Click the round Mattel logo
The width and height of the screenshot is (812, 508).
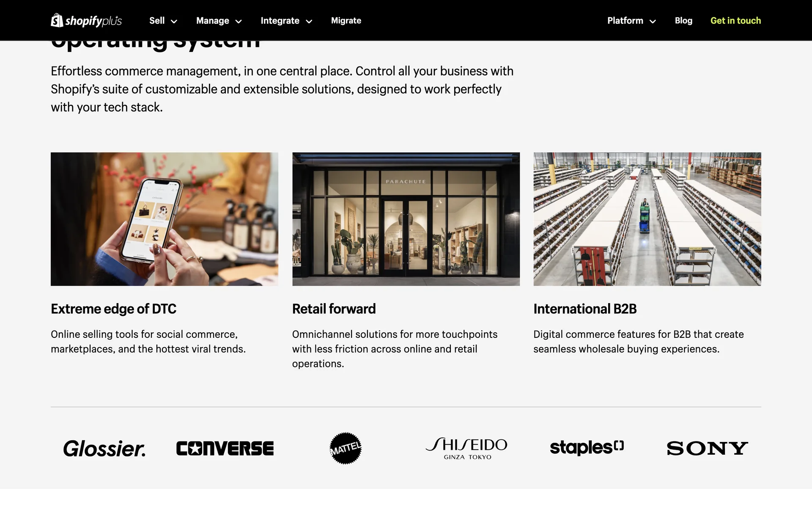[346, 448]
